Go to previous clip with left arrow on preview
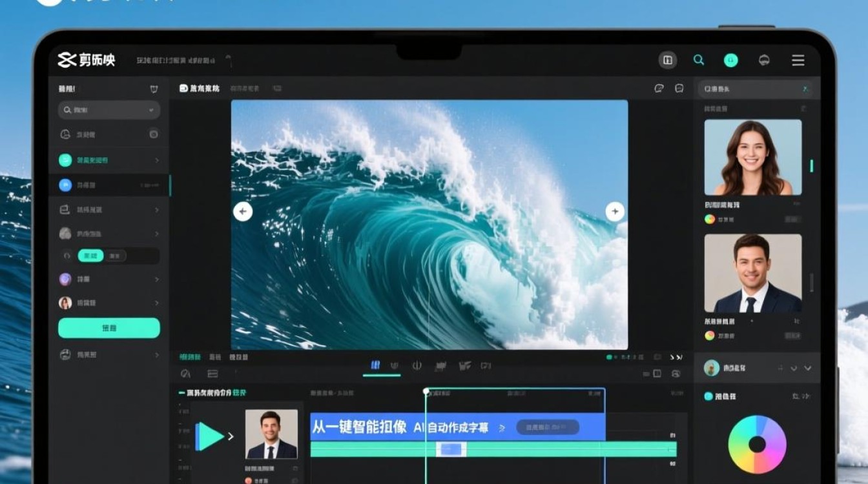The image size is (868, 484). 243,211
